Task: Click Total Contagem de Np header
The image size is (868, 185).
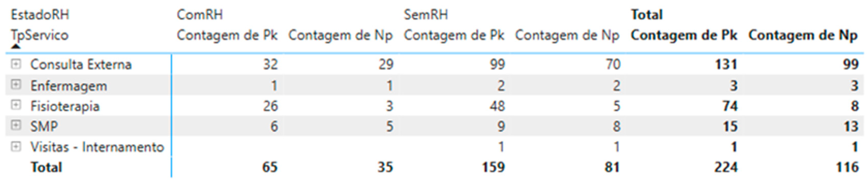Action: (x=803, y=35)
